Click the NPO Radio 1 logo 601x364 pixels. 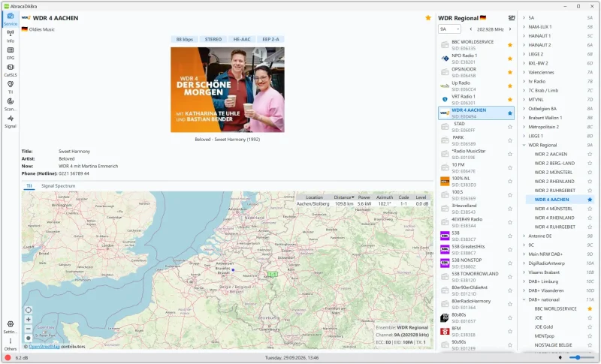tap(445, 59)
